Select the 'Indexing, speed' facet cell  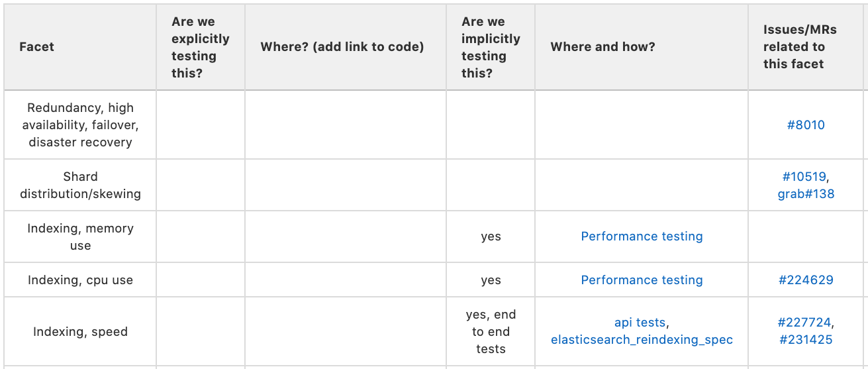80,332
